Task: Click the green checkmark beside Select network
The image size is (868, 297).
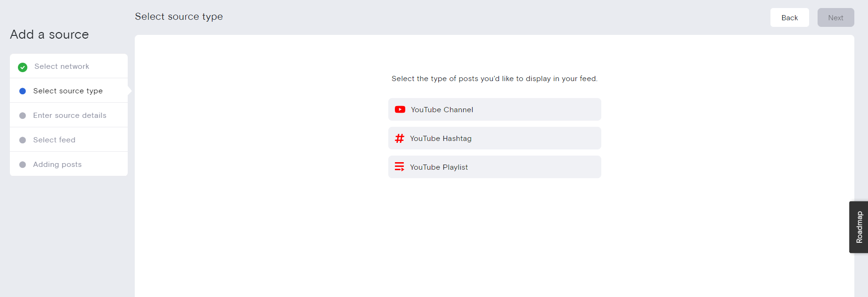Action: (23, 67)
